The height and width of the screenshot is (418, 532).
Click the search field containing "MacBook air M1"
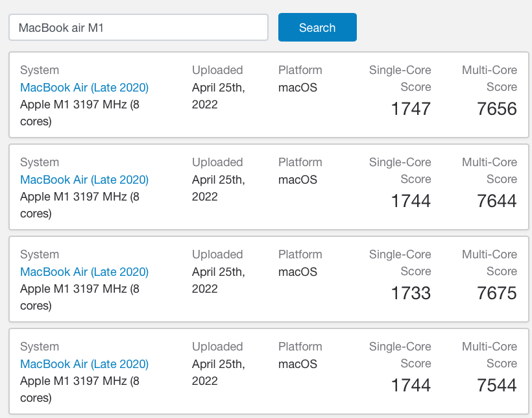click(138, 28)
